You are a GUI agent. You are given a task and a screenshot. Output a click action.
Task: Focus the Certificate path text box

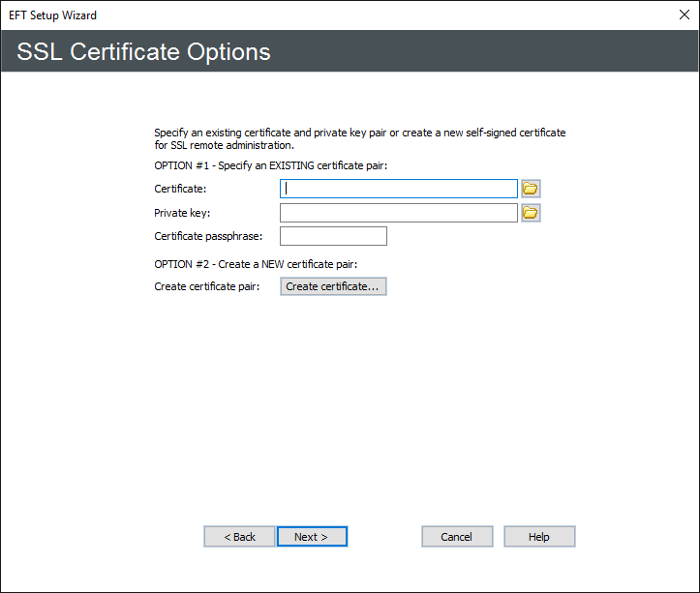coord(399,189)
